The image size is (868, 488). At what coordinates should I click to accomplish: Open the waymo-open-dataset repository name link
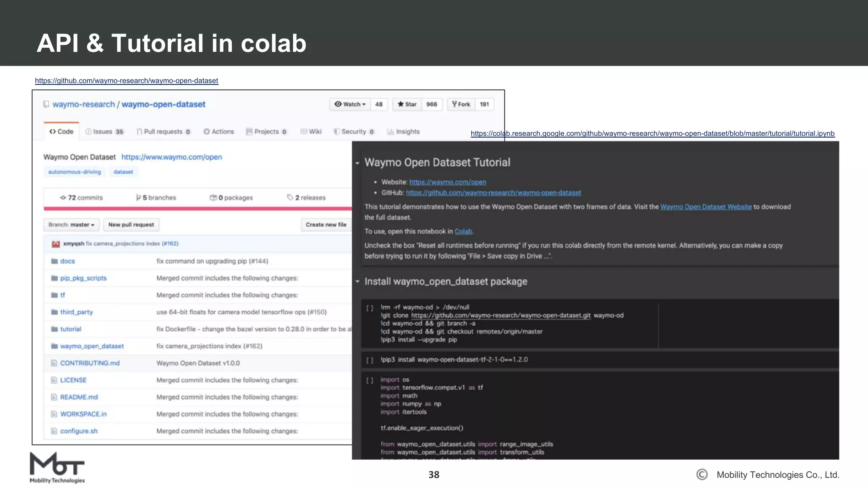coord(163,104)
